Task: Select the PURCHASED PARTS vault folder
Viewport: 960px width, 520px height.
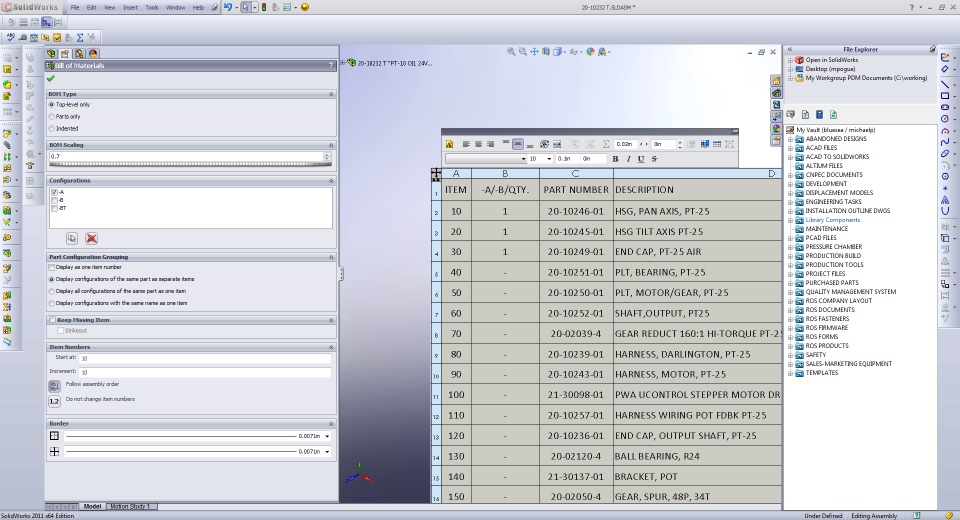Action: (832, 283)
